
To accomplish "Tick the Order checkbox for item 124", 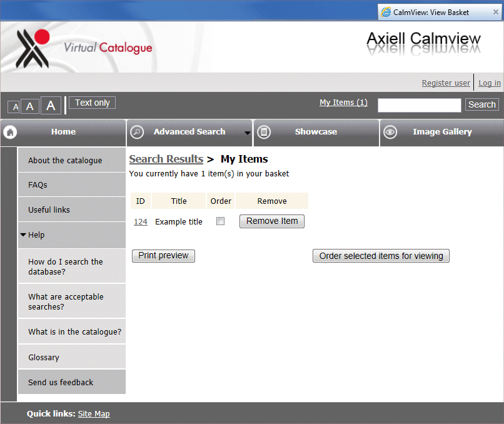I will point(221,221).
